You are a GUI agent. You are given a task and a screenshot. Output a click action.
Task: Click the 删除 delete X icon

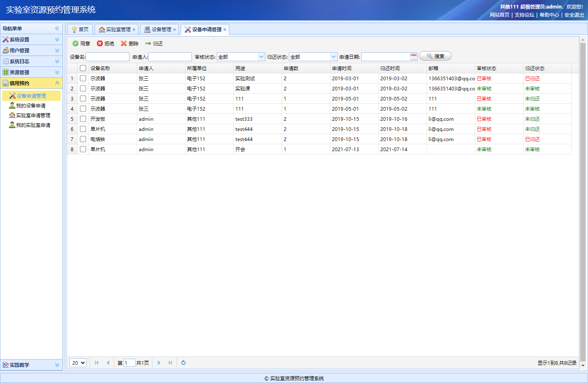(124, 43)
